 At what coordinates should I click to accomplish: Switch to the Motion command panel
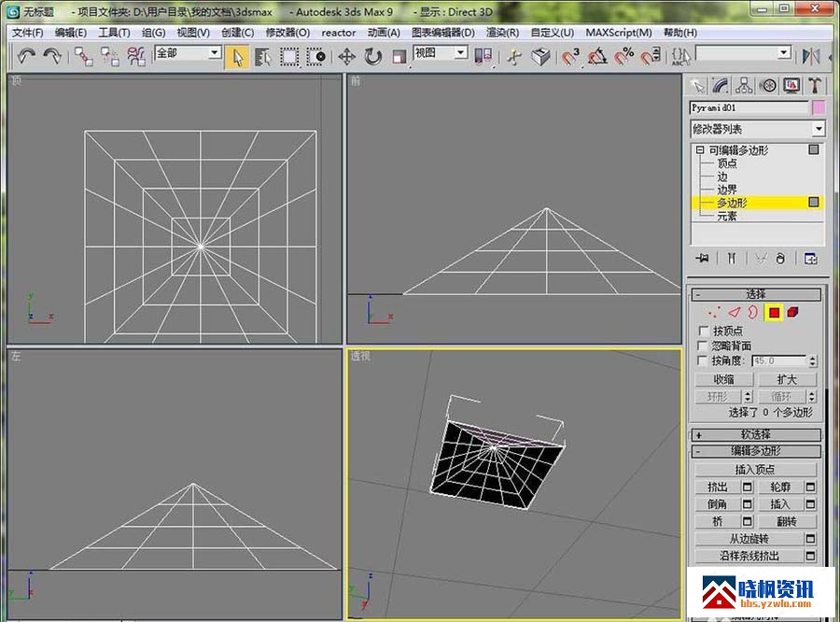coord(768,86)
